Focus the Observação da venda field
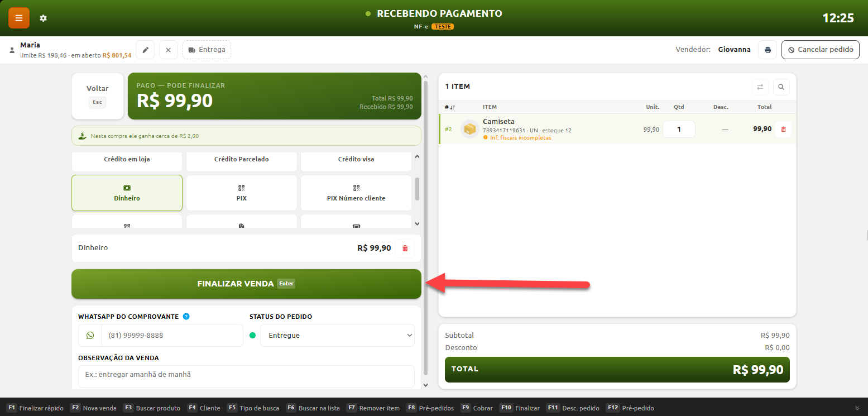868x416 pixels. [246, 376]
